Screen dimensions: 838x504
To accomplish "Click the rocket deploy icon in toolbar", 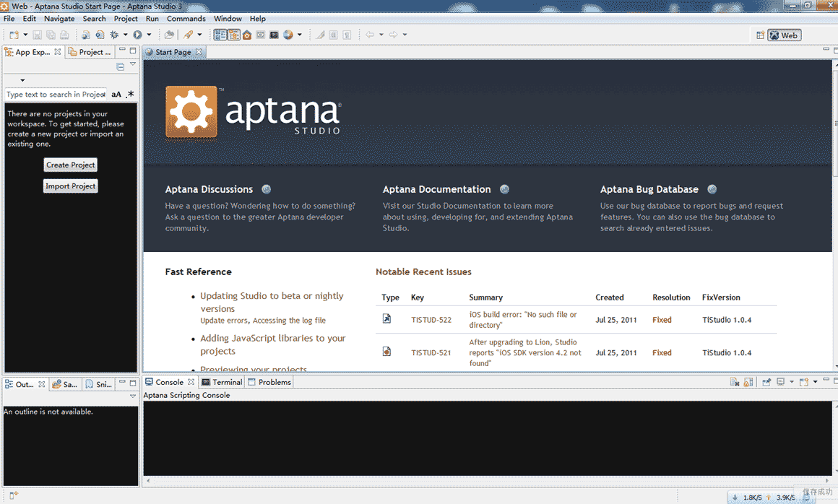I will [x=188, y=35].
